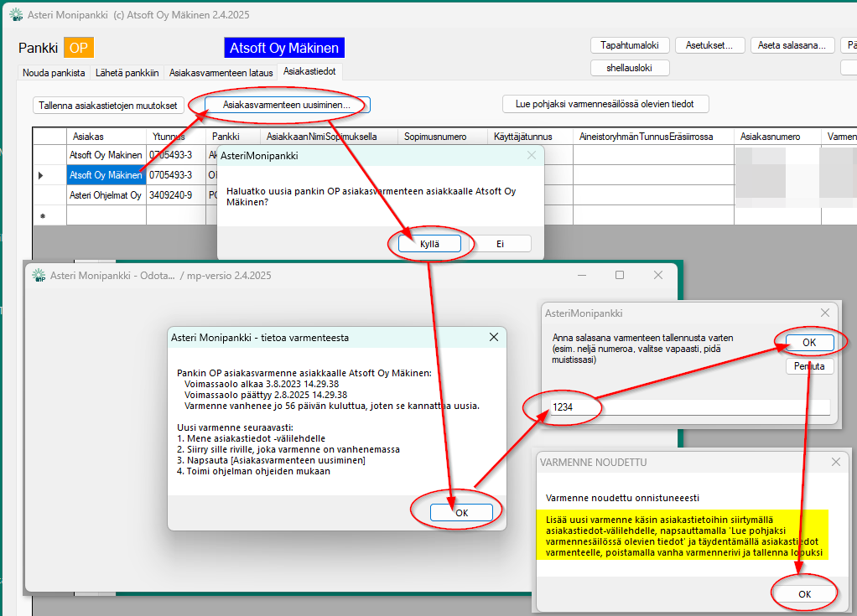Click the AsiakkaanNimiSopimuksella column header
This screenshot has width=857, height=616.
click(x=329, y=137)
